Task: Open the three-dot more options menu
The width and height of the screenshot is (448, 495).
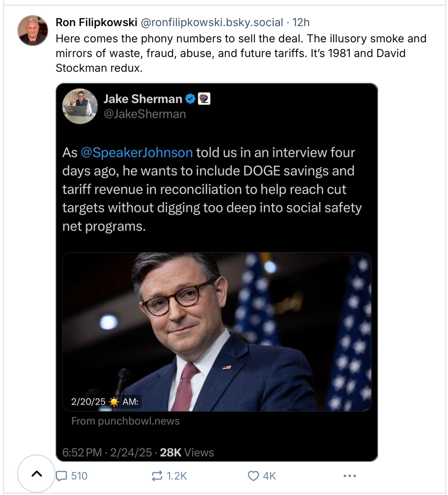Action: coord(349,476)
